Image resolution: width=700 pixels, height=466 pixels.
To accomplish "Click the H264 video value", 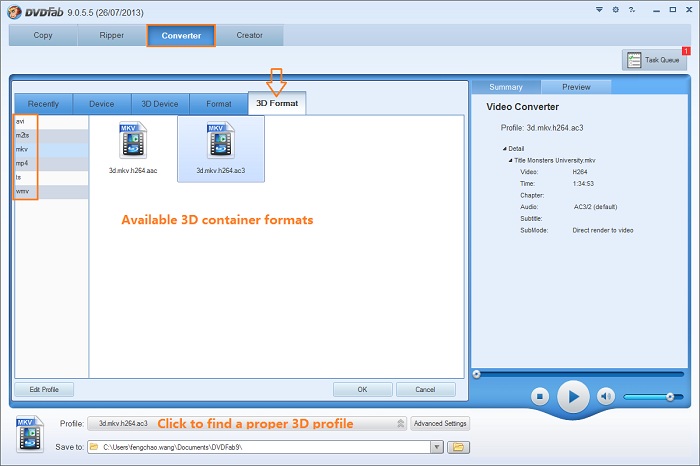I will 580,172.
